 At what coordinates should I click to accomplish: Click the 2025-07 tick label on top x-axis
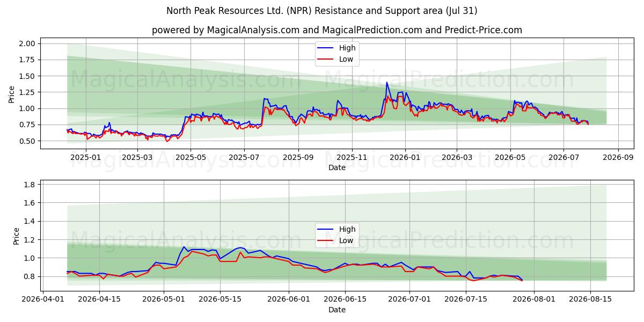244,158
